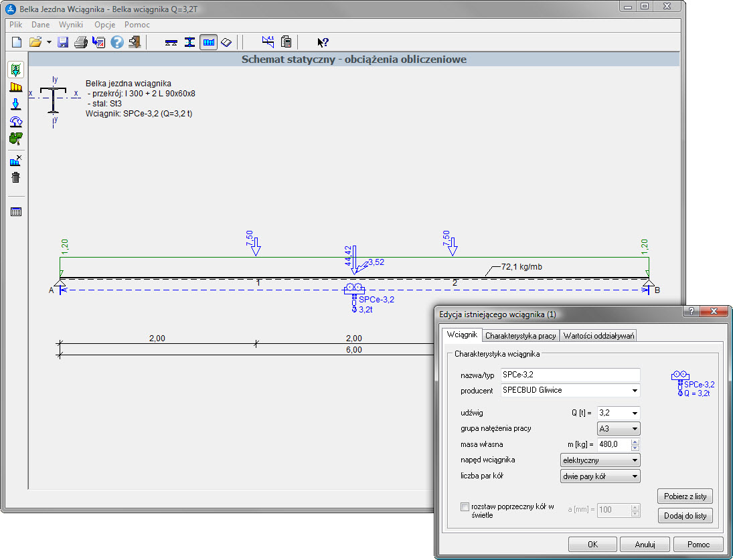Image resolution: width=733 pixels, height=560 pixels.
Task: Open the 'Wyniki' menu
Action: pyautogui.click(x=71, y=25)
